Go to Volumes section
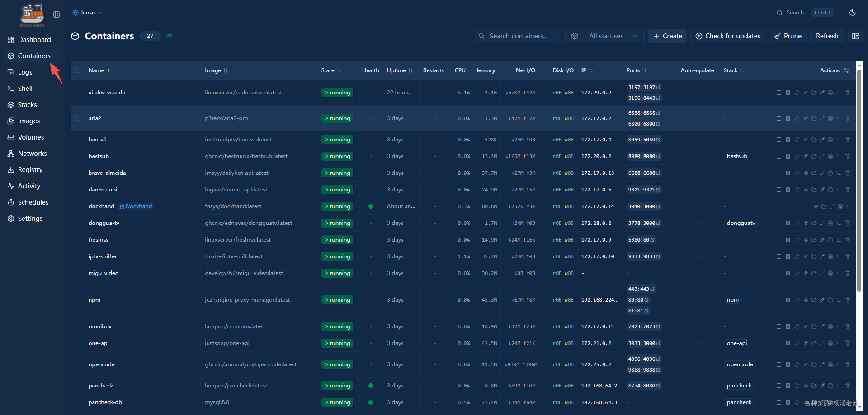The image size is (868, 415). tap(33, 137)
